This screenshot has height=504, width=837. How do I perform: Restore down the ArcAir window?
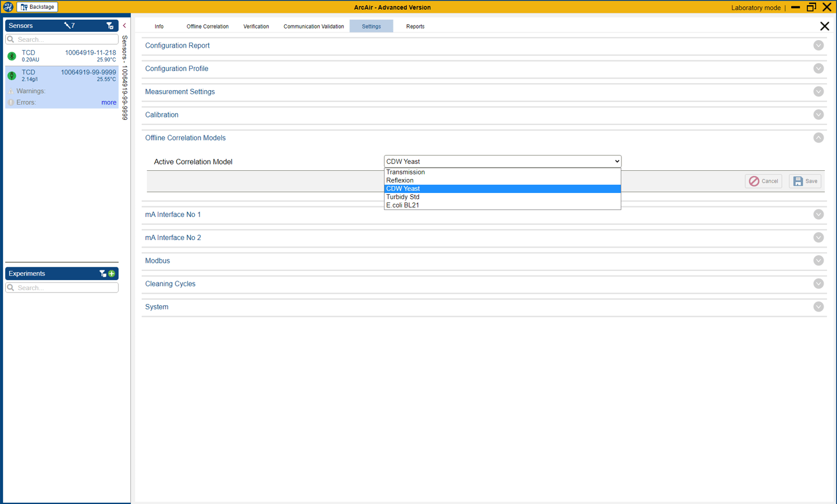[x=811, y=7]
